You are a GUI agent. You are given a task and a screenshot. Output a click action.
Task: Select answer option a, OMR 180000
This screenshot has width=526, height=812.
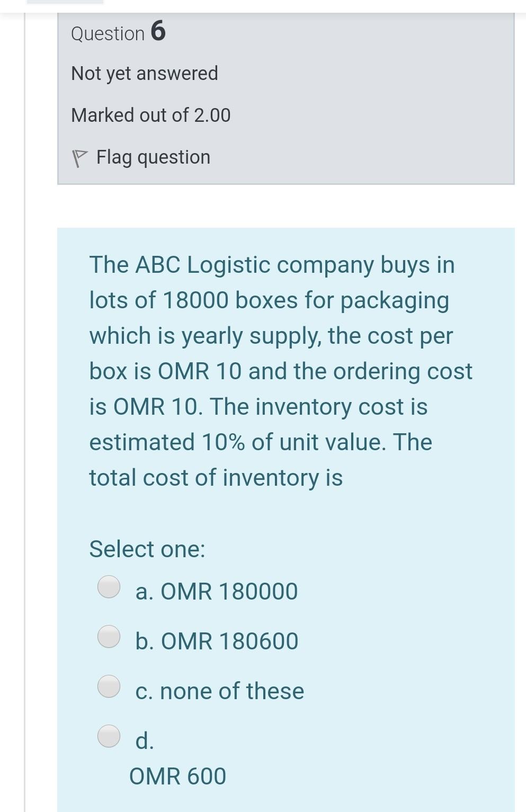pos(109,586)
